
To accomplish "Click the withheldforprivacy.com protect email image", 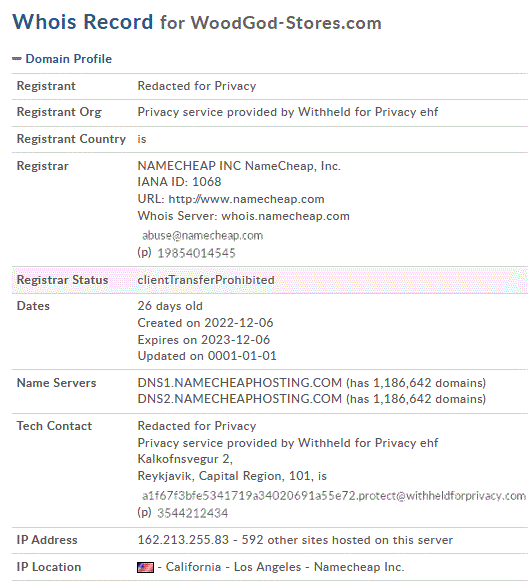I will click(334, 496).
